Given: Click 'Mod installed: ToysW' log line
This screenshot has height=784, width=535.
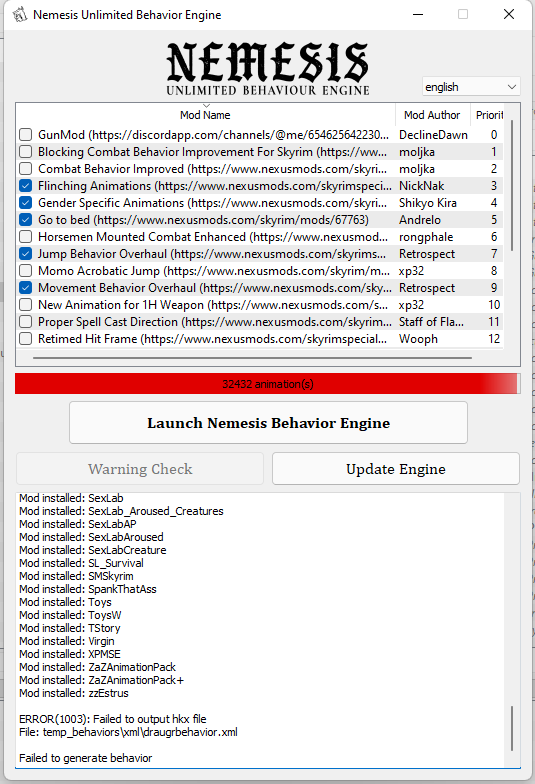Looking at the screenshot, I should click(70, 615).
